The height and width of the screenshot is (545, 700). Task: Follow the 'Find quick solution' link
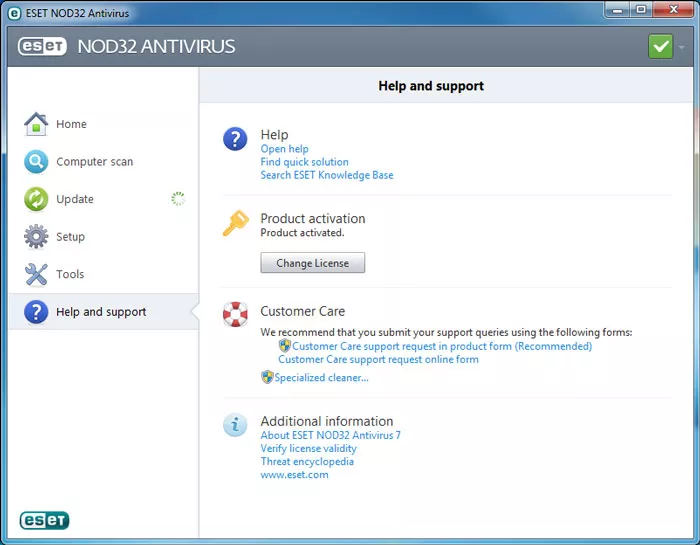[304, 162]
